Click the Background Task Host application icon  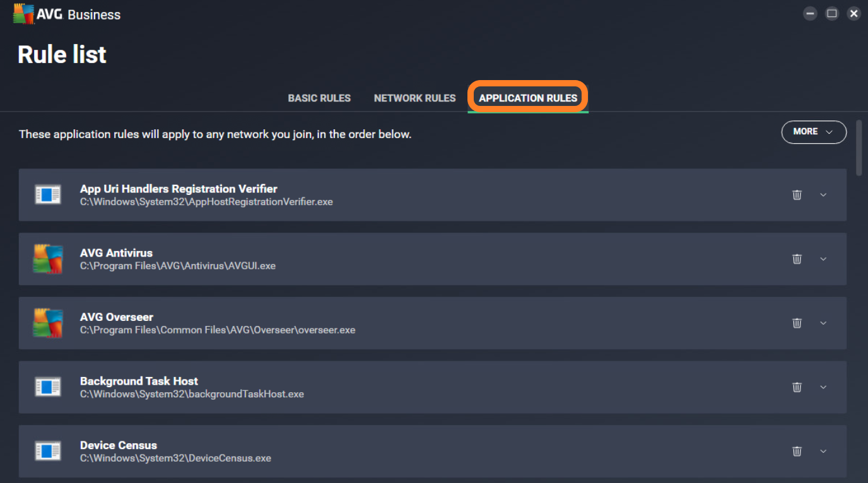(48, 387)
